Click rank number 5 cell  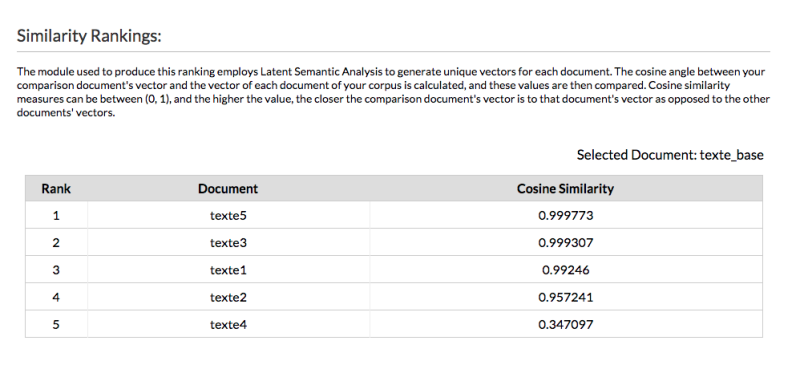click(x=56, y=324)
